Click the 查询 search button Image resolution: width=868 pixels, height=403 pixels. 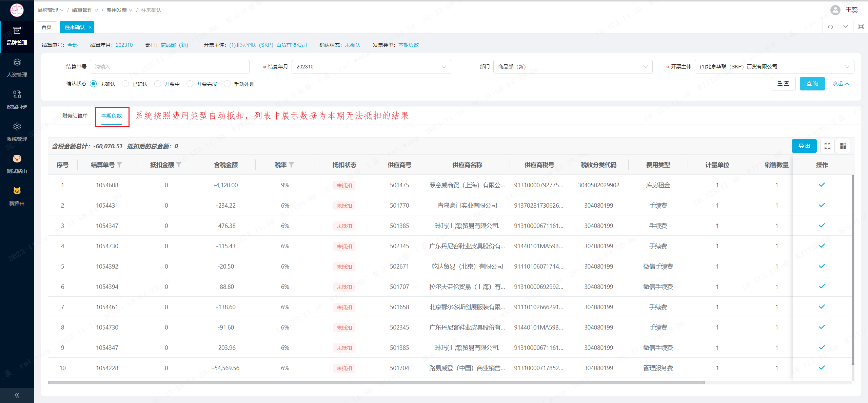click(x=812, y=84)
